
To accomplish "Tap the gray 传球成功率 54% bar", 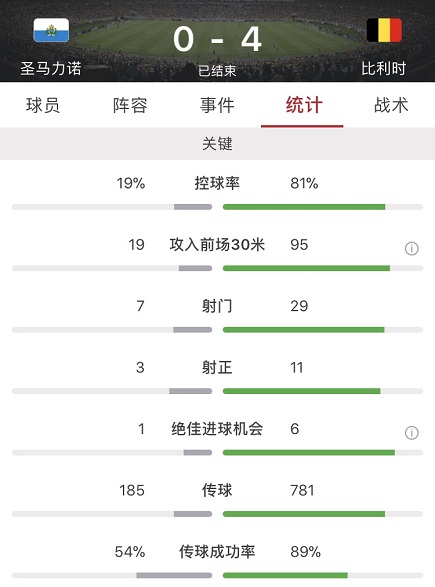I will point(174,575).
